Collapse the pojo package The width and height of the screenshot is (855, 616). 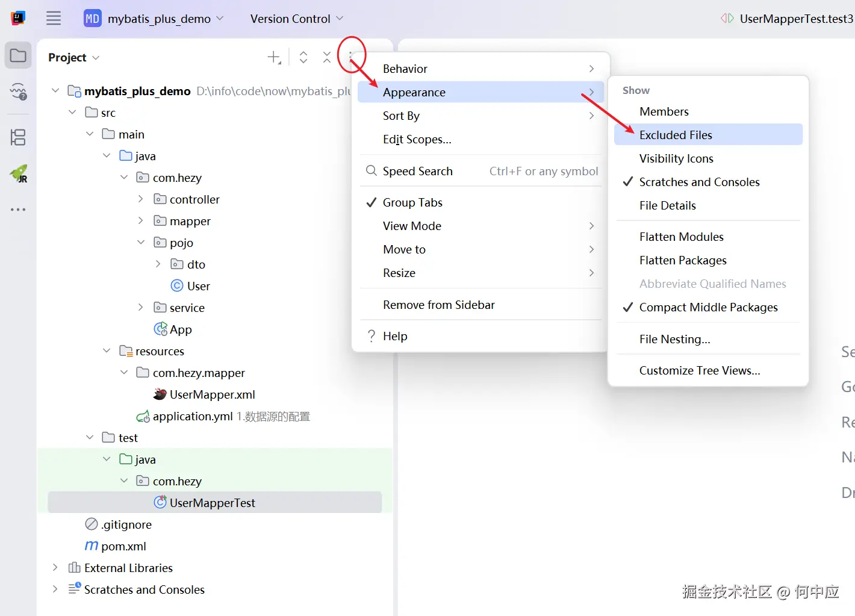pyautogui.click(x=140, y=242)
